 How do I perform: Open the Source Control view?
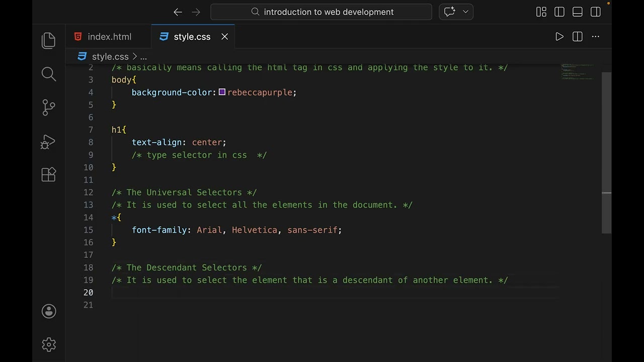pos(49,108)
